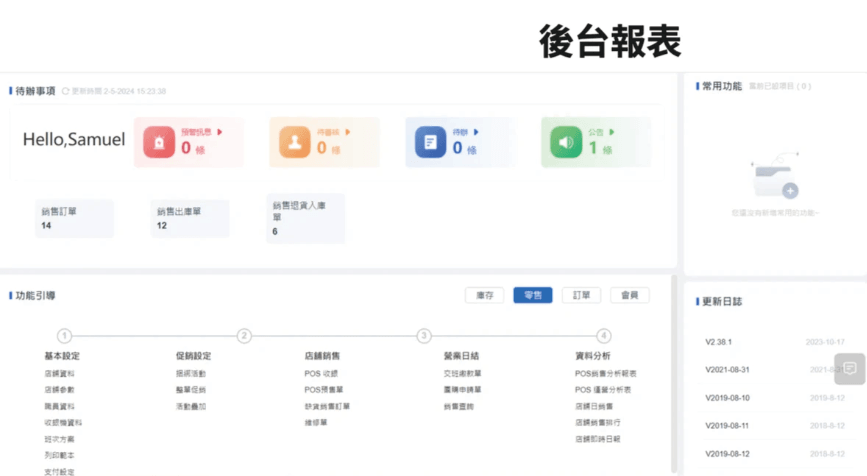Open 職員資料 link

click(x=59, y=406)
